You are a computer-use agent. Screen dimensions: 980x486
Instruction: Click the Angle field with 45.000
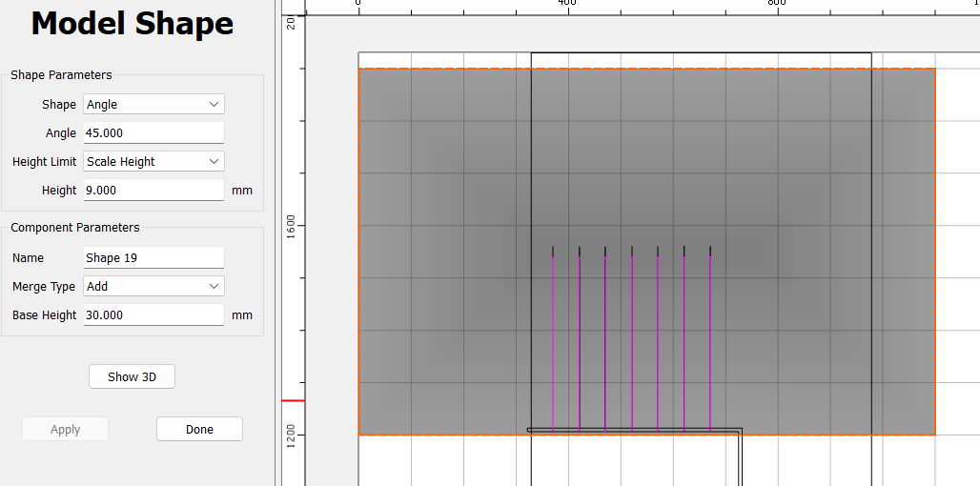coord(153,133)
